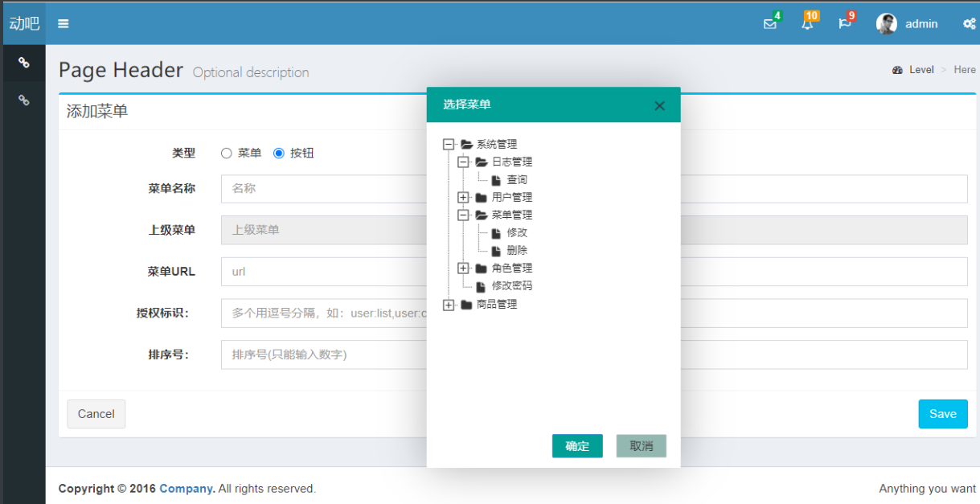Viewport: 980px width, 504px height.
Task: Click the Here breadcrumb text
Action: pos(965,70)
